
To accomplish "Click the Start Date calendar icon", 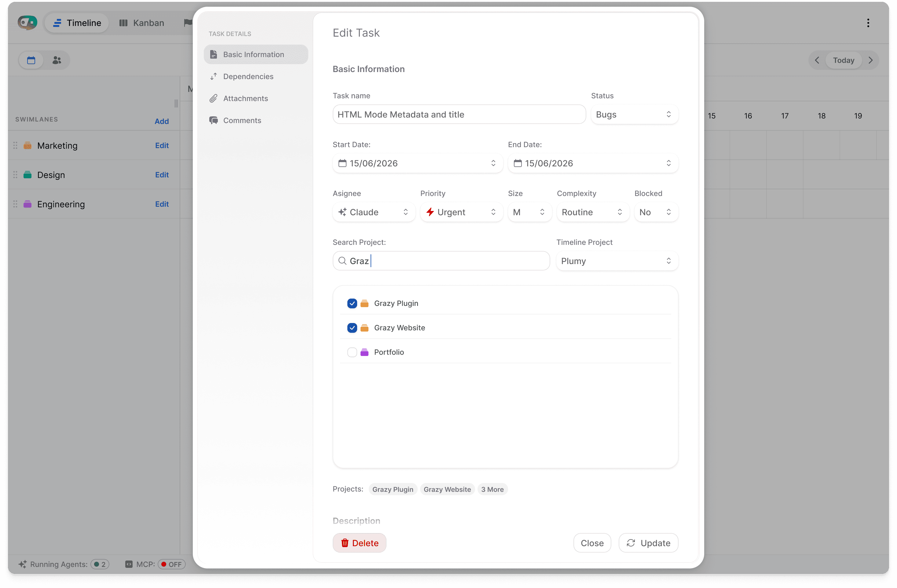I will point(342,163).
